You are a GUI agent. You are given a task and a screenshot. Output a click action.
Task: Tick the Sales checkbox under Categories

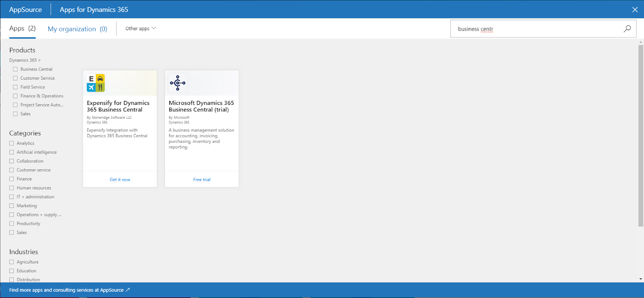coord(12,232)
